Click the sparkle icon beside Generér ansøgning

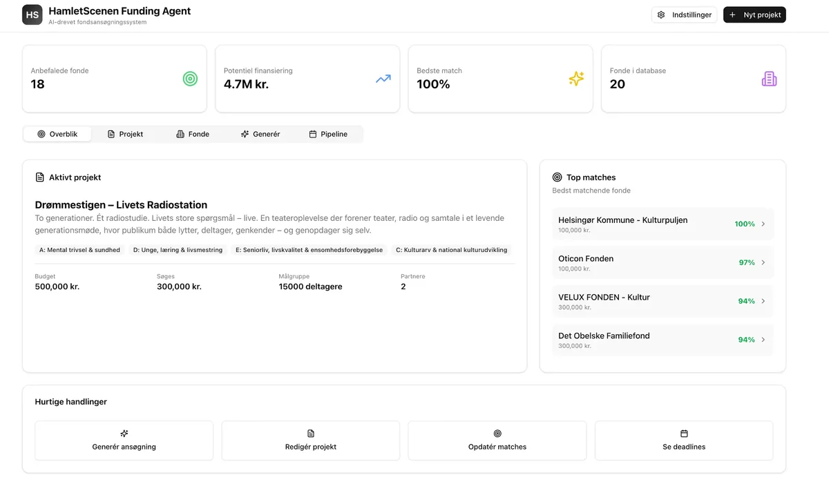coord(124,433)
